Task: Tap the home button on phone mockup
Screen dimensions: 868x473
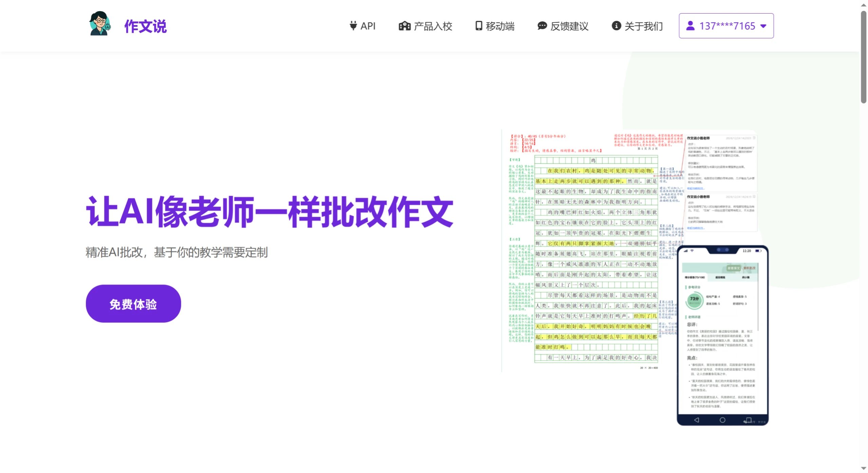Action: pyautogui.click(x=722, y=420)
